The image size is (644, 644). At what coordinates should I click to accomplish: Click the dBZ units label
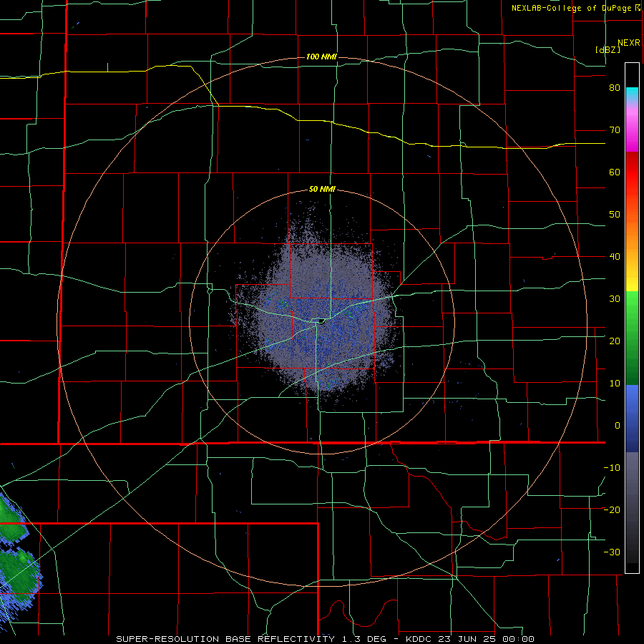pyautogui.click(x=608, y=50)
